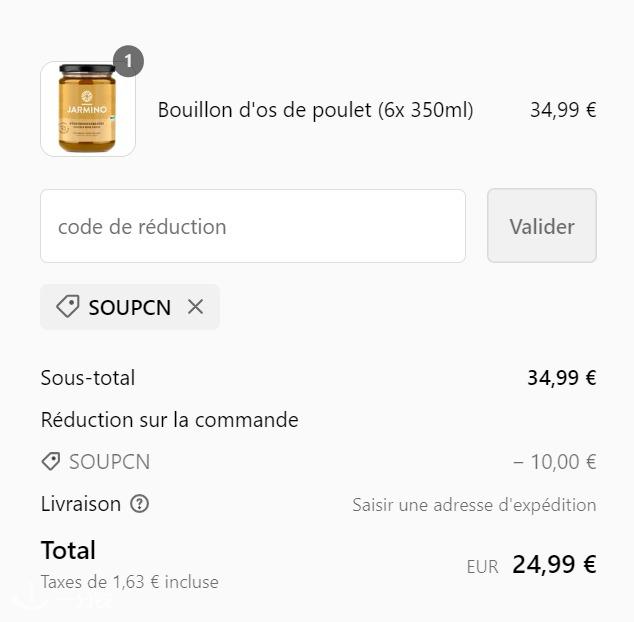Click the grey tag icon under Réduction
This screenshot has width=634, height=622.
pyautogui.click(x=51, y=461)
